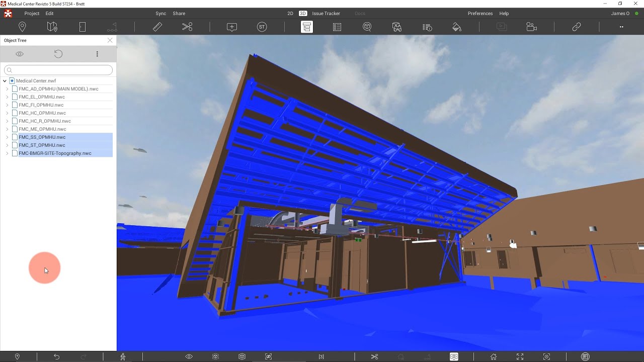Image resolution: width=644 pixels, height=362 pixels.
Task: Select FMC_EL_OPMHU.nwc row
Action: click(42, 97)
